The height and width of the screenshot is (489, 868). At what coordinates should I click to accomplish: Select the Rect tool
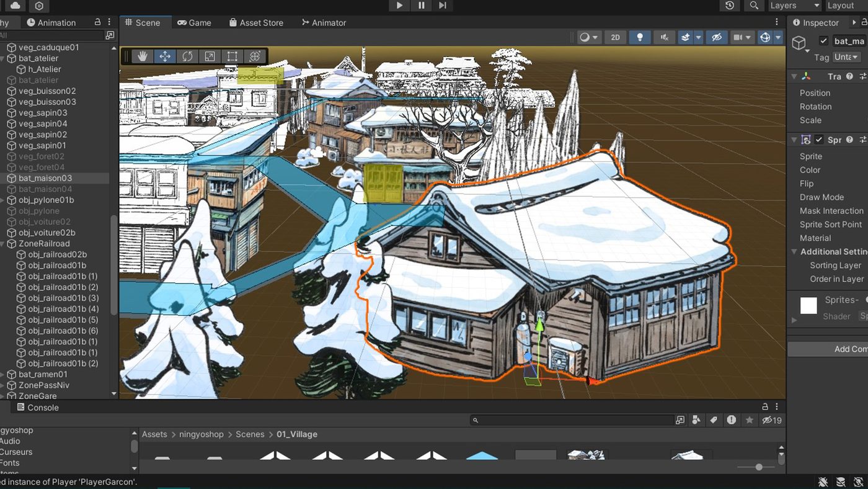pyautogui.click(x=232, y=56)
